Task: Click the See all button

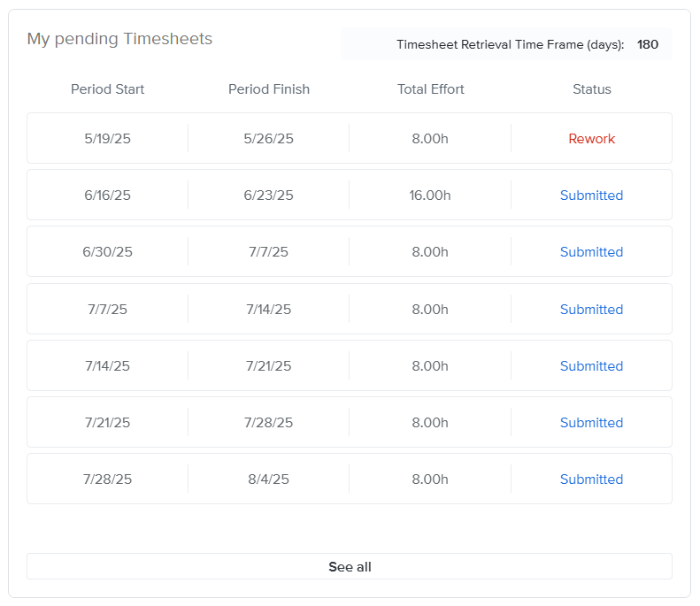Action: pos(350,567)
